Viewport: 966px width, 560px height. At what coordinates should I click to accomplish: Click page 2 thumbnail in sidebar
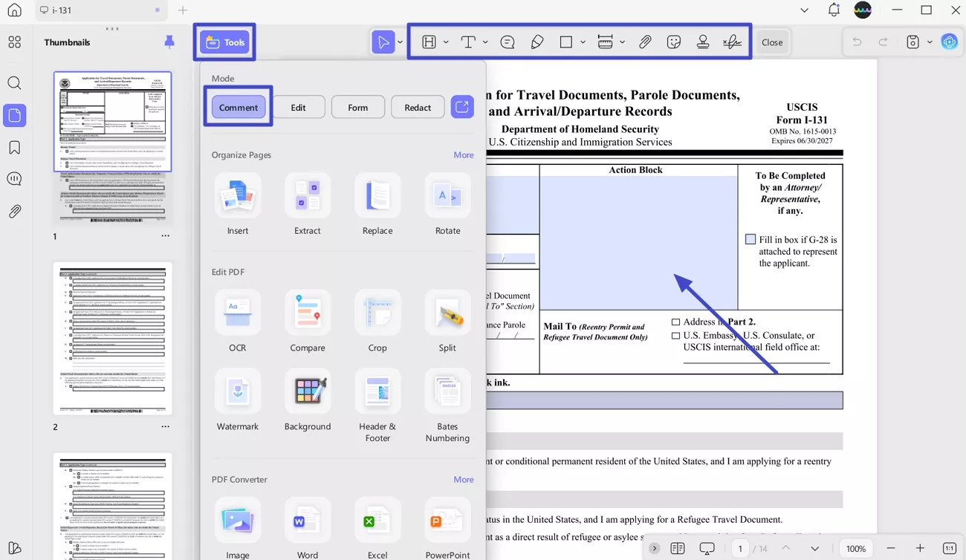coord(112,338)
